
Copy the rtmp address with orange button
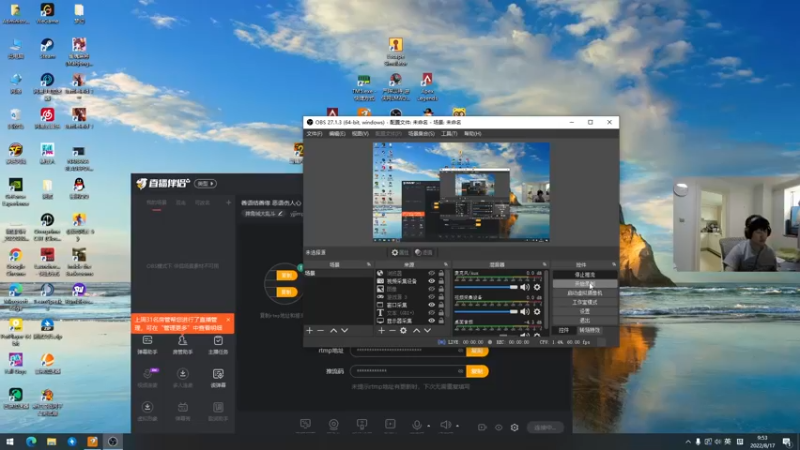(x=477, y=351)
